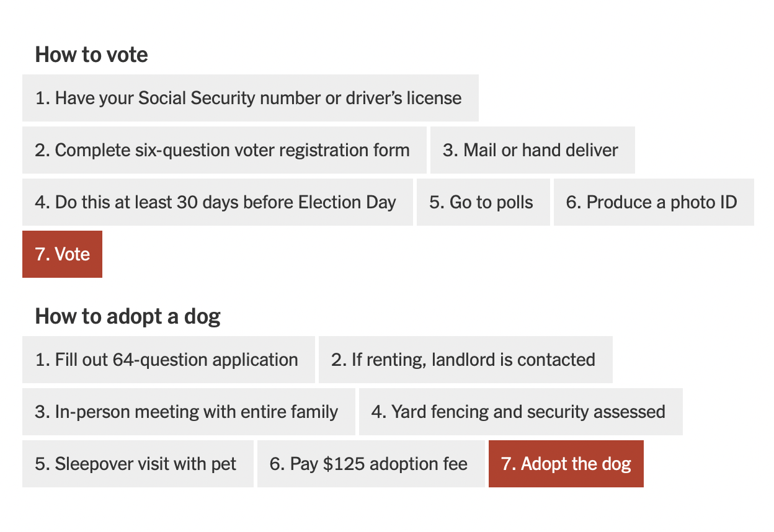Select the 'Go to polls' box
The image size is (774, 532).
pos(483,202)
